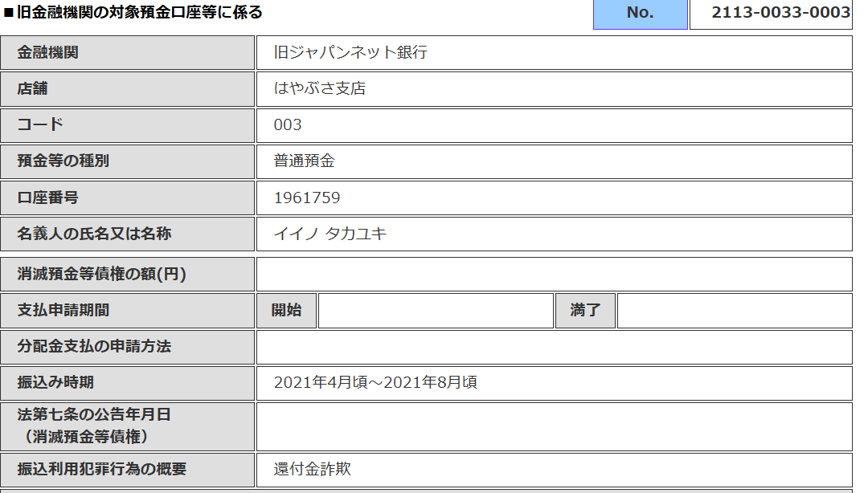Select the period 2021年4月頃～2021年8月頃
The width and height of the screenshot is (868, 493).
[375, 383]
